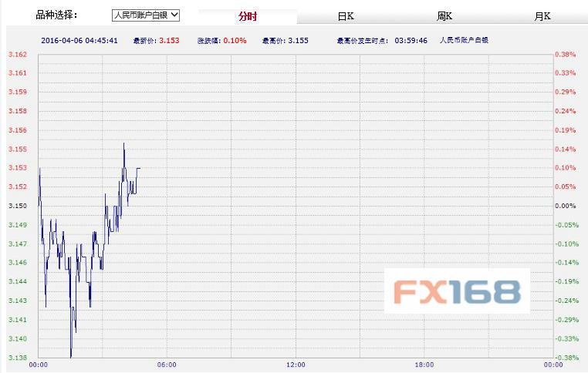Click the FX168 logo watermark
This screenshot has height=373, width=588.
click(x=457, y=291)
